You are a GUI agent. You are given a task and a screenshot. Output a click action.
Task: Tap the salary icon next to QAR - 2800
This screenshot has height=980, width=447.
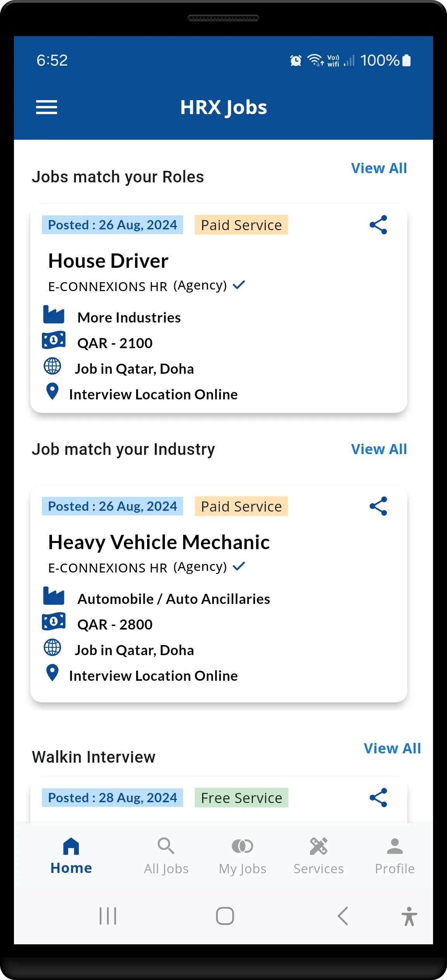click(54, 621)
